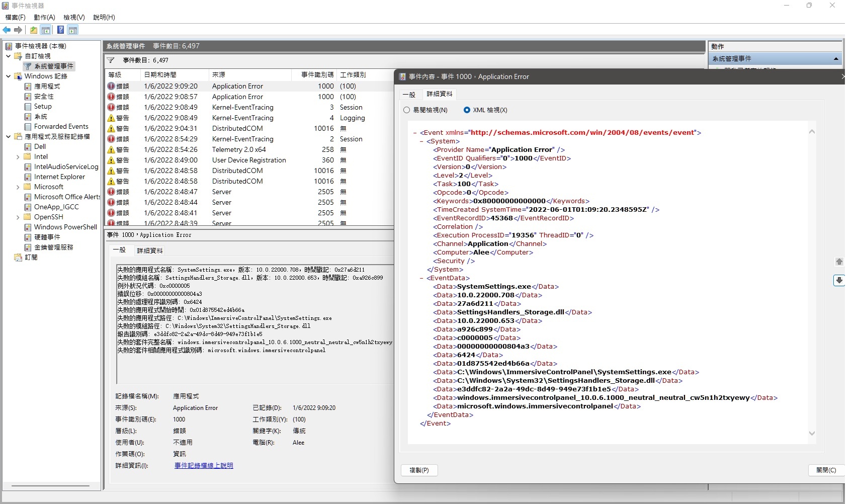The width and height of the screenshot is (857, 504).
Task: Switch to 詳細資料 tab in the lower preview pane
Action: [150, 250]
